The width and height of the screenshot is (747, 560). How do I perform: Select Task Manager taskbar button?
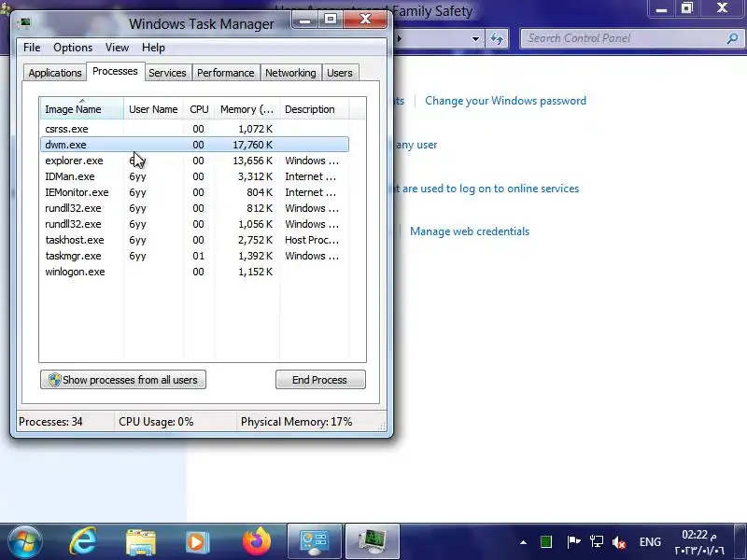click(x=372, y=542)
